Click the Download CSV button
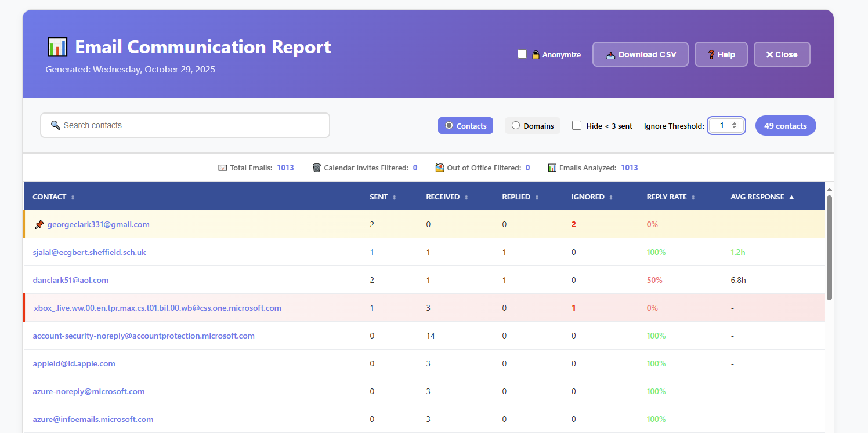 point(641,54)
